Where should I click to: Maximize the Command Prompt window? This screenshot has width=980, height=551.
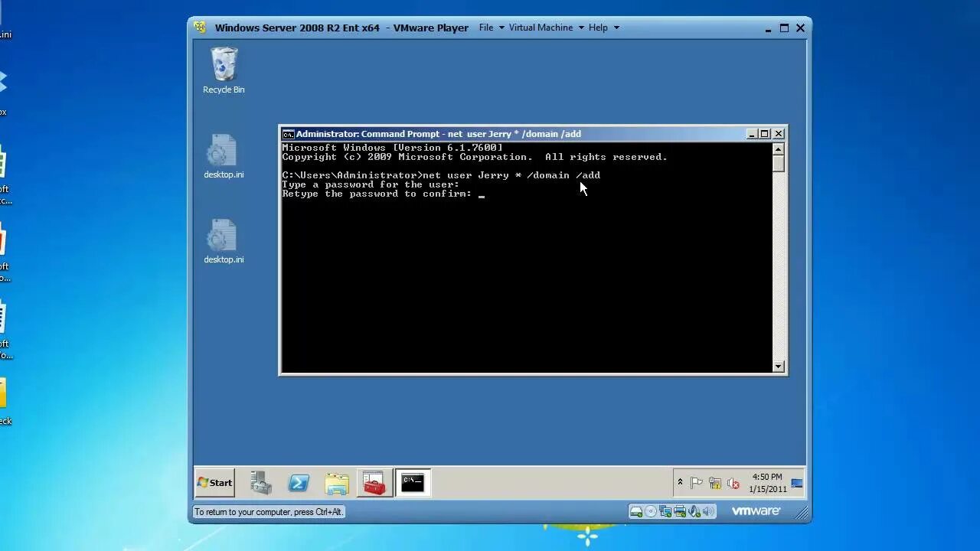764,134
